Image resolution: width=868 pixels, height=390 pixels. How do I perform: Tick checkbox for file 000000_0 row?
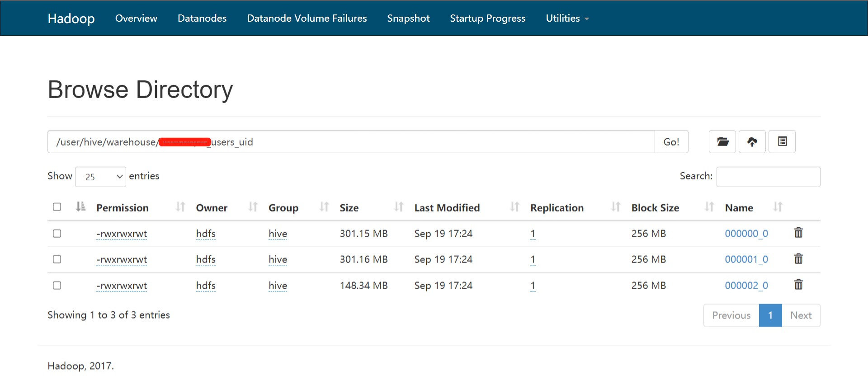[57, 234]
